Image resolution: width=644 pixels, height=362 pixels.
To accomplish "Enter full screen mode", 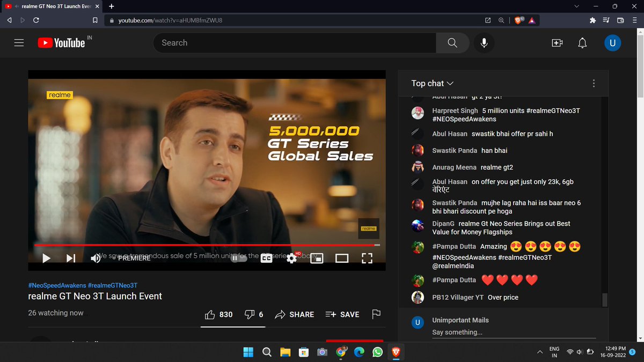I will [x=367, y=258].
